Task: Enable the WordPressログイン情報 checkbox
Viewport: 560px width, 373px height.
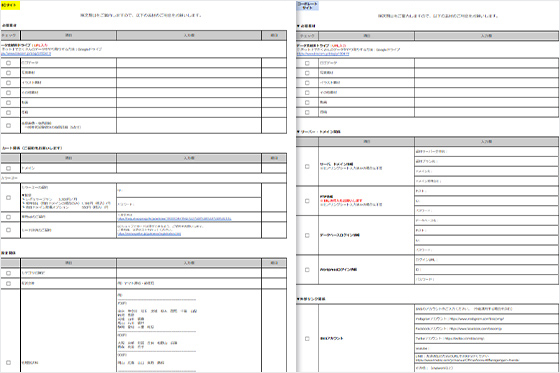Action: pyautogui.click(x=307, y=270)
